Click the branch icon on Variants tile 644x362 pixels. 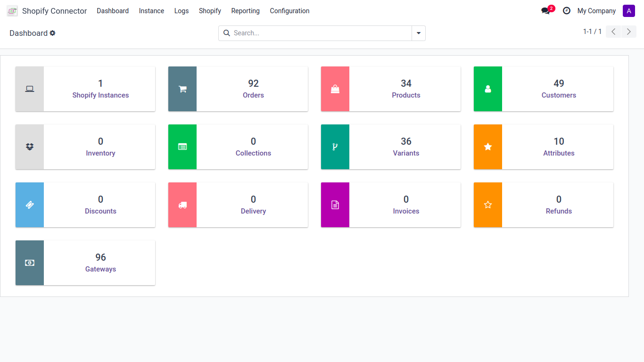tap(335, 147)
